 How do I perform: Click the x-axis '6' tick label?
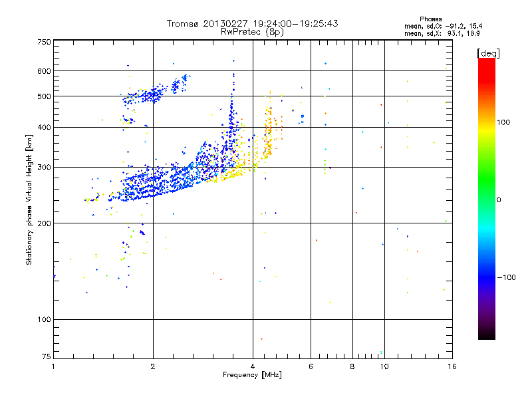pyautogui.click(x=311, y=366)
